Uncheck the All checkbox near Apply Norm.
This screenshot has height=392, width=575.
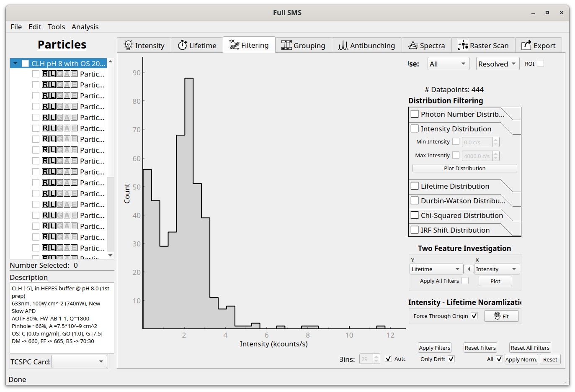[499, 359]
